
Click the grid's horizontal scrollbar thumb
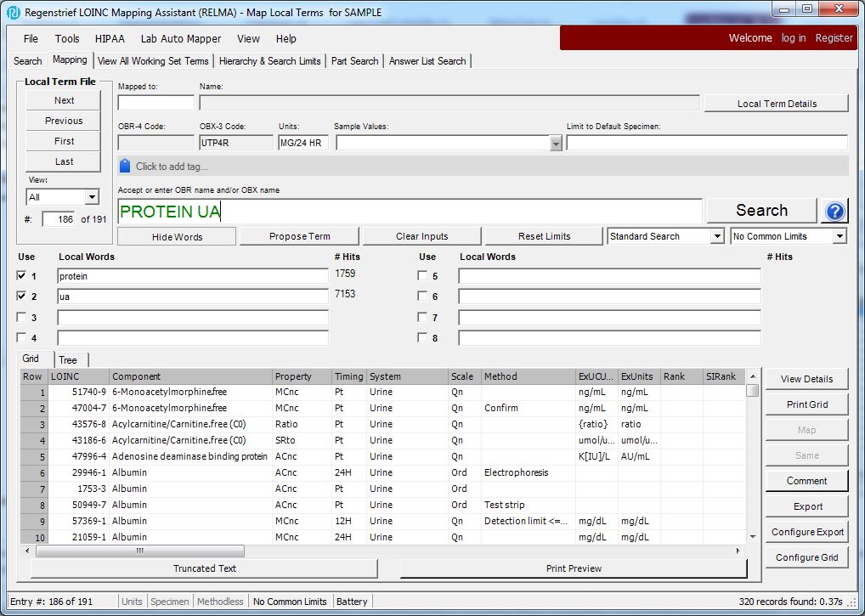(140, 551)
